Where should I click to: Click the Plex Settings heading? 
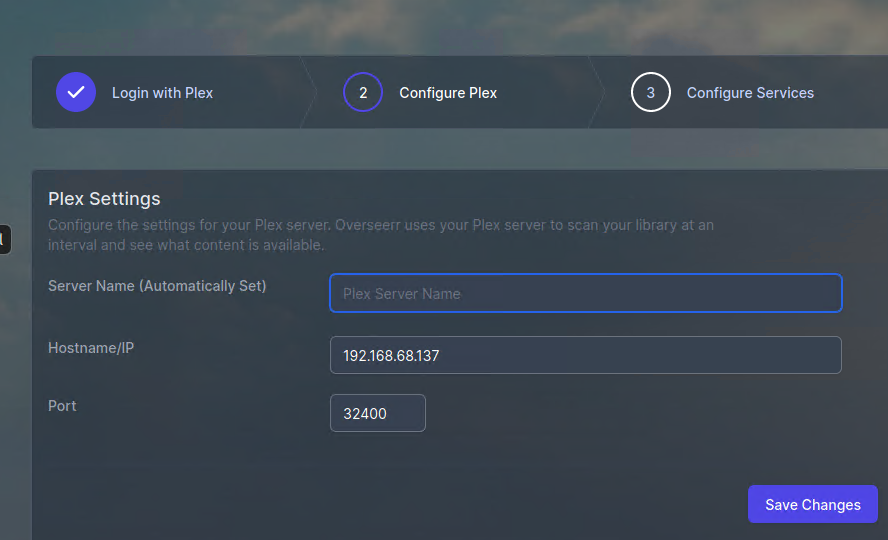[x=104, y=199]
